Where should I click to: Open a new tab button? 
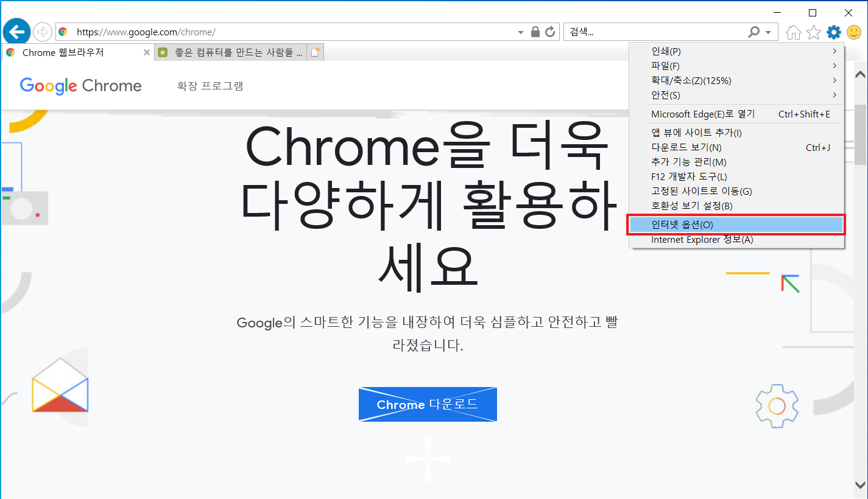[x=315, y=53]
